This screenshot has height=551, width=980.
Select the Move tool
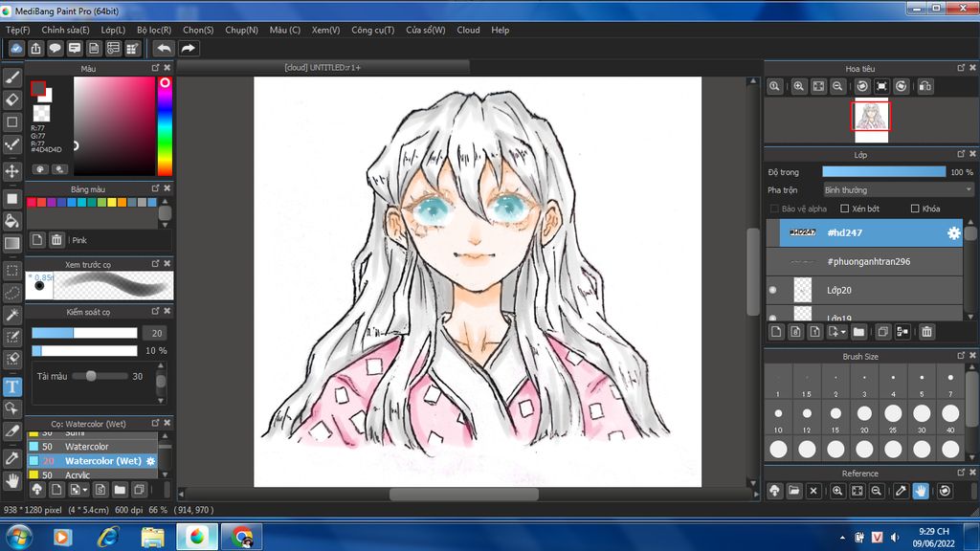point(12,170)
